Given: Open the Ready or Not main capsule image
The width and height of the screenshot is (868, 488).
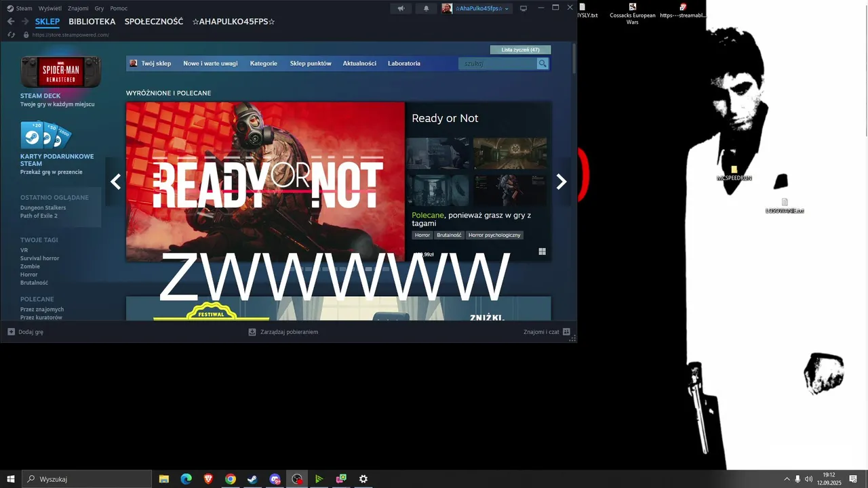Looking at the screenshot, I should click(x=265, y=181).
